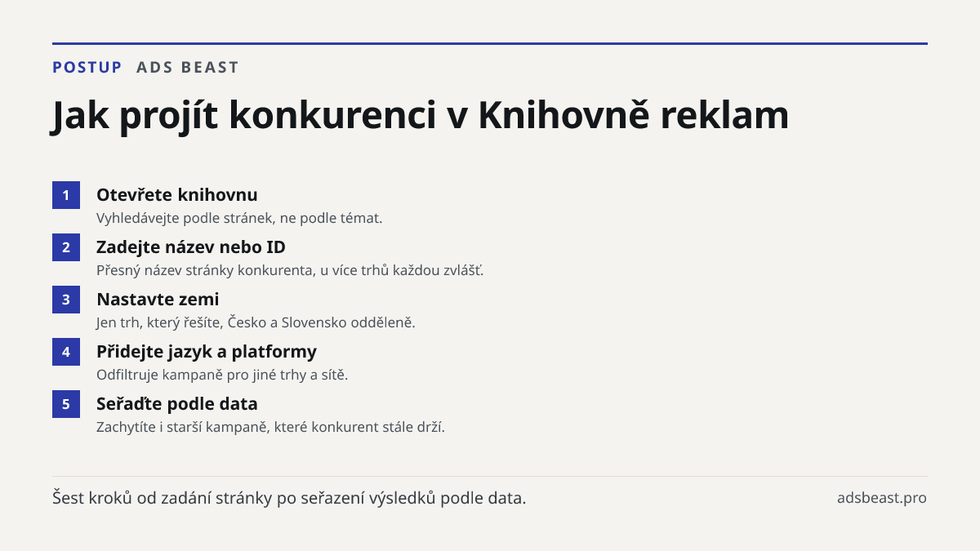Click the 'POSTUP' label
The height and width of the screenshot is (551, 980).
[87, 67]
